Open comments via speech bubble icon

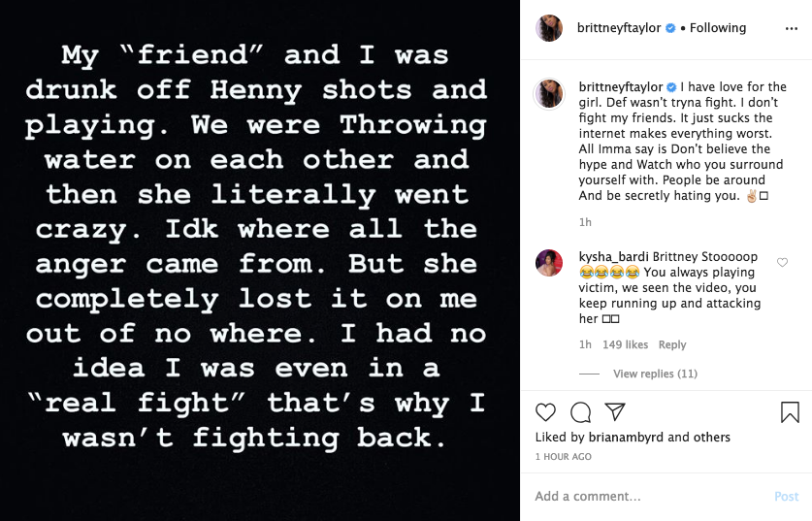tap(580, 412)
